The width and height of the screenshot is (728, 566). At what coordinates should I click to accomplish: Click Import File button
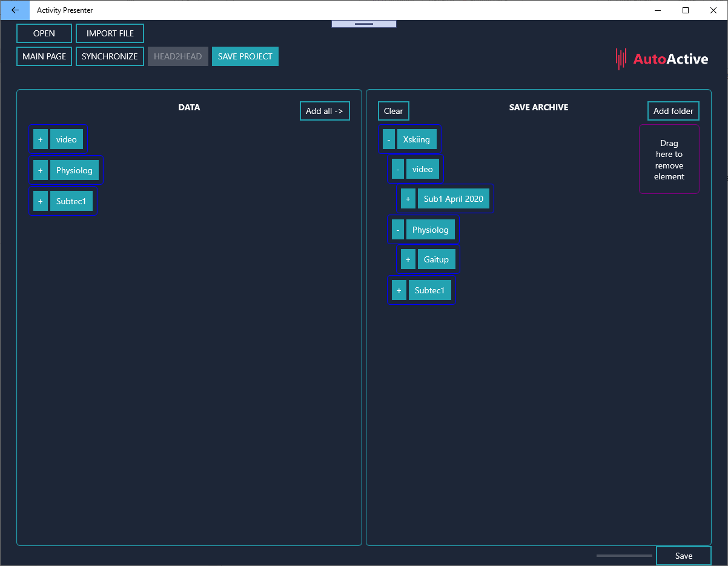110,33
